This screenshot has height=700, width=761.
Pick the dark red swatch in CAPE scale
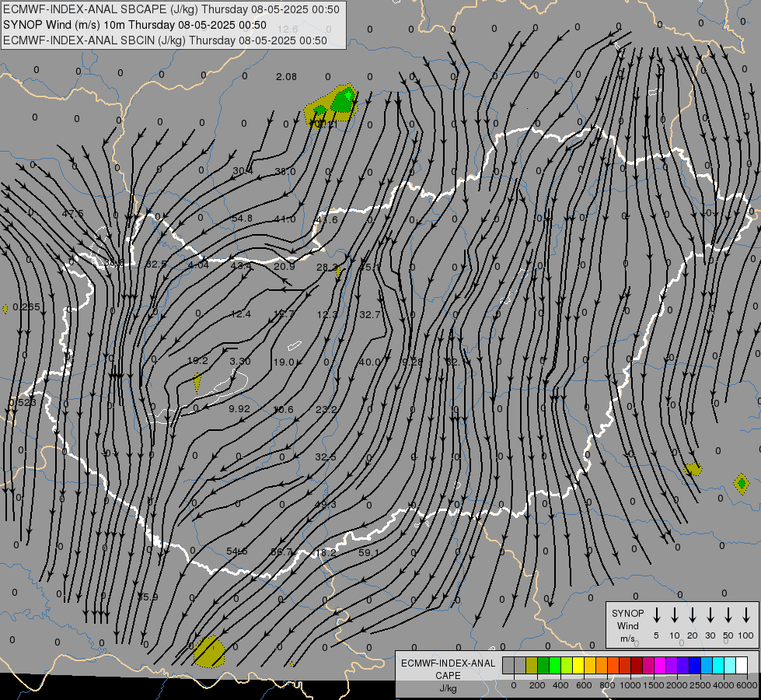click(x=637, y=666)
